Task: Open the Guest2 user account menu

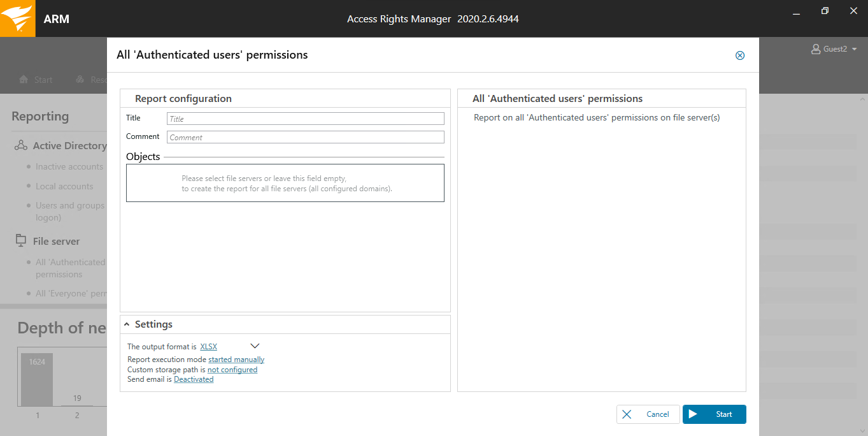Action: pos(834,49)
